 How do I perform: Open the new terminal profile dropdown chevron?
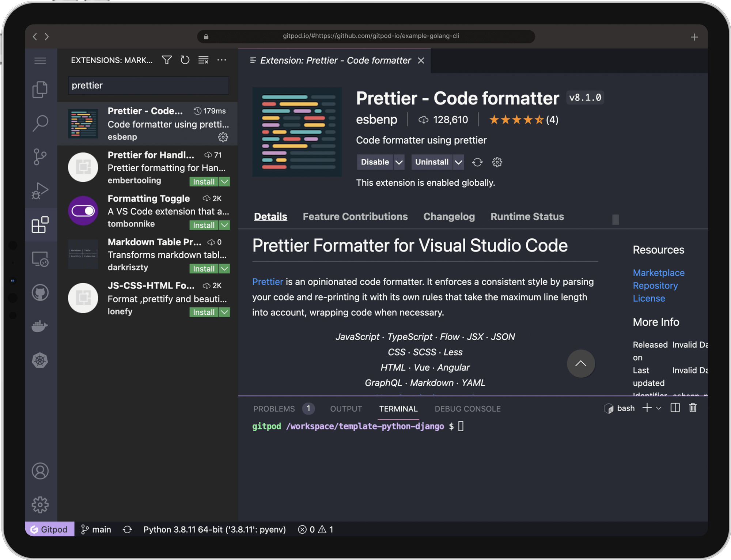pos(659,408)
